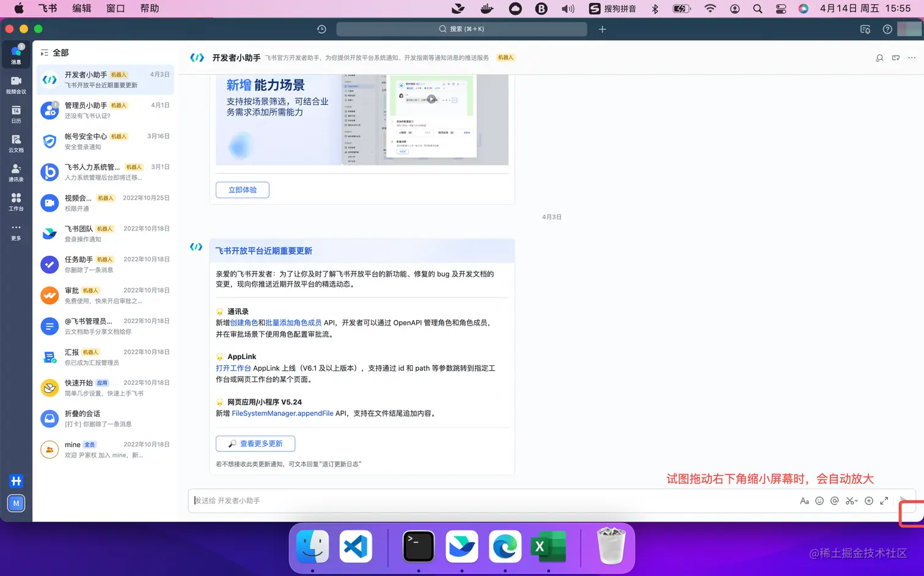Open the Wi-Fi status menu
Screen dimensions: 924x576
710,9
